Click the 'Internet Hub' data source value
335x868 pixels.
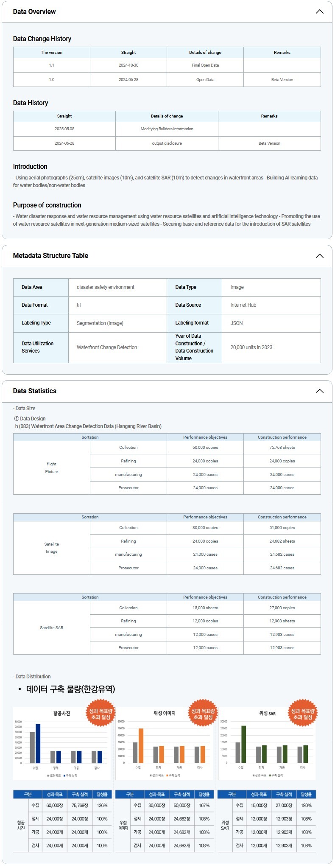click(243, 305)
